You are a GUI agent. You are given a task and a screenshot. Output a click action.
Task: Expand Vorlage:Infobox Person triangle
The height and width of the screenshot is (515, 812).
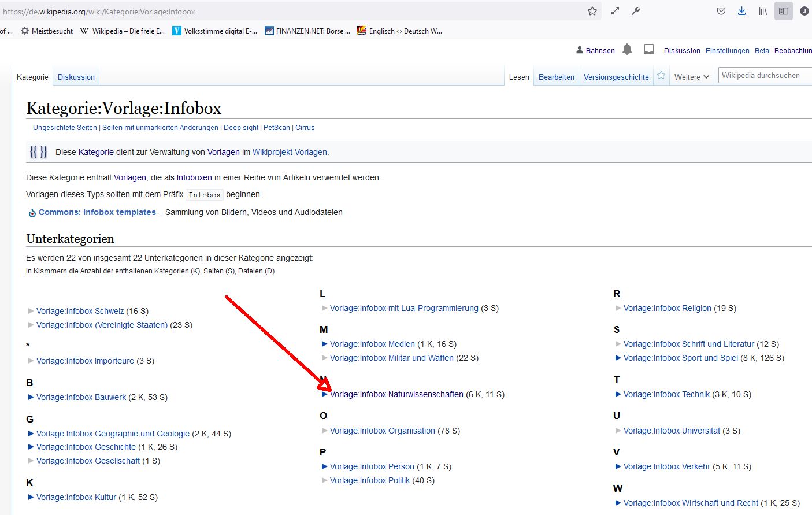pos(325,466)
